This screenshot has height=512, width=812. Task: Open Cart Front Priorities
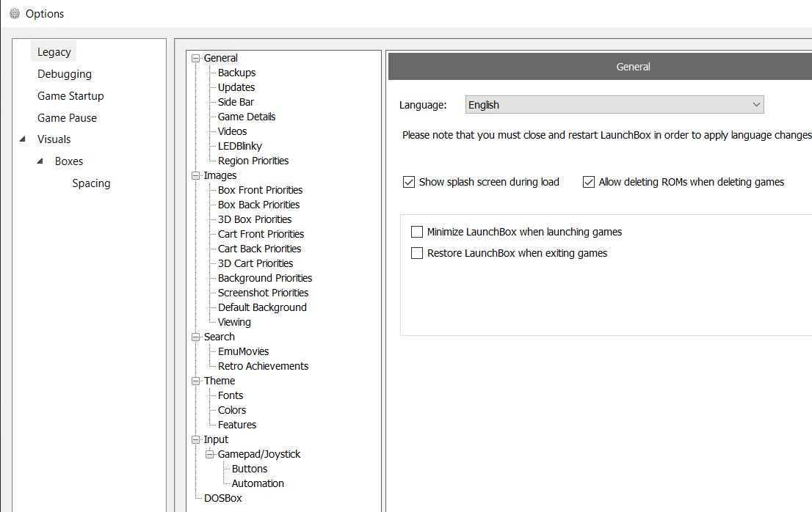point(261,234)
